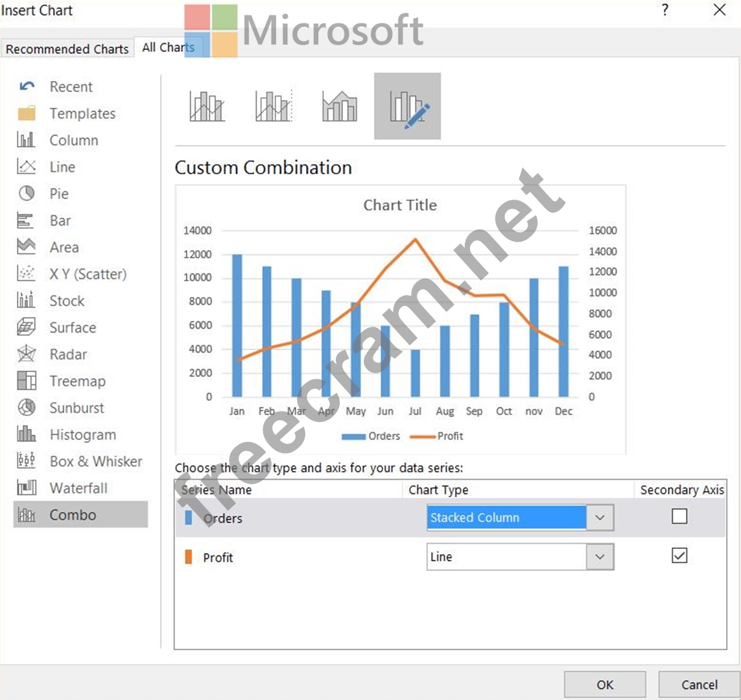Select Stacked Area - Clustered Column subtype icon

(x=340, y=106)
